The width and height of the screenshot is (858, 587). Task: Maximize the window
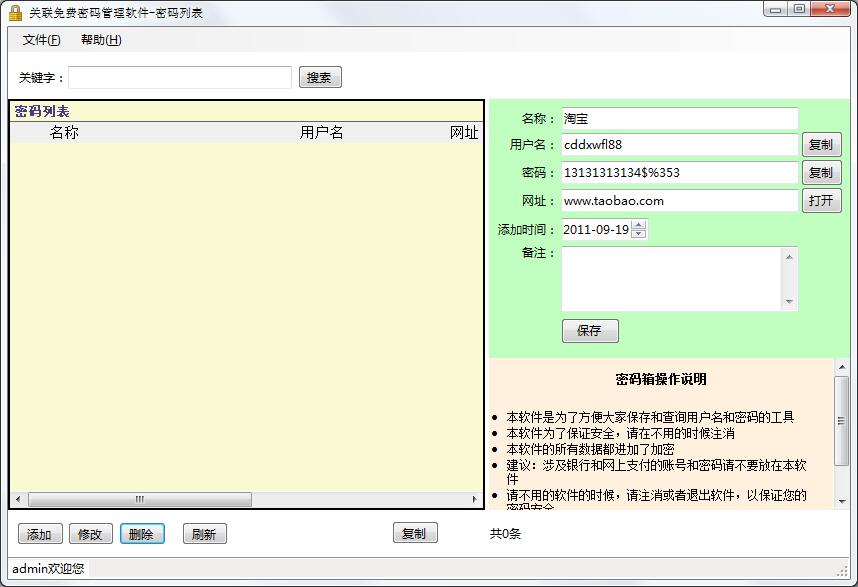(x=799, y=9)
